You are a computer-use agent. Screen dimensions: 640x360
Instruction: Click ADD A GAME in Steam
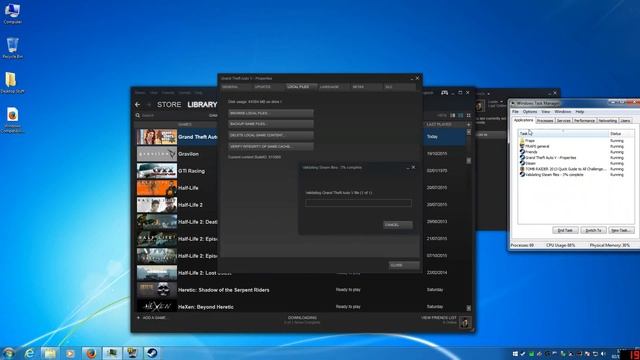pyautogui.click(x=152, y=318)
